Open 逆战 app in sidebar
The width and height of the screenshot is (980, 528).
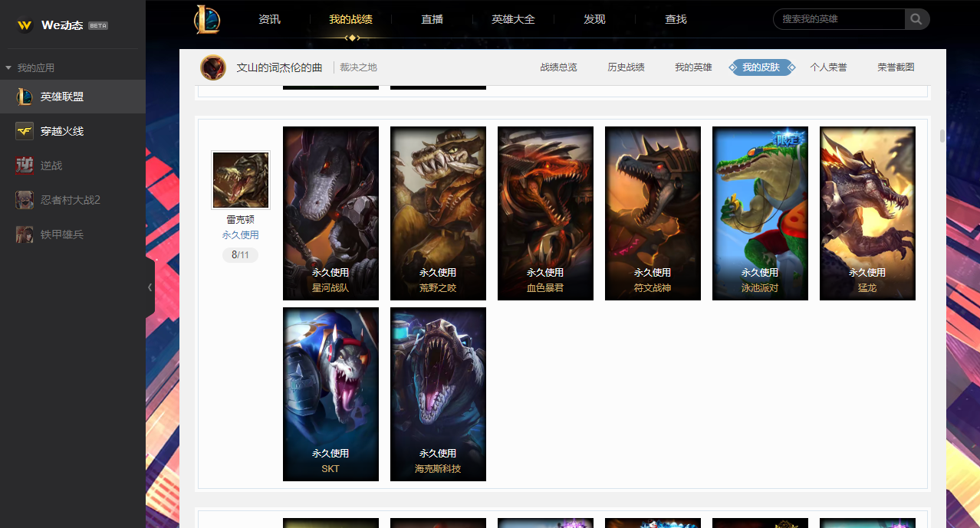[73, 166]
